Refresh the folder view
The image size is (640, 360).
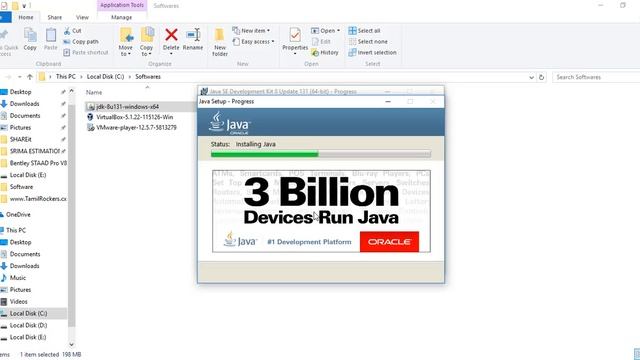click(x=541, y=77)
